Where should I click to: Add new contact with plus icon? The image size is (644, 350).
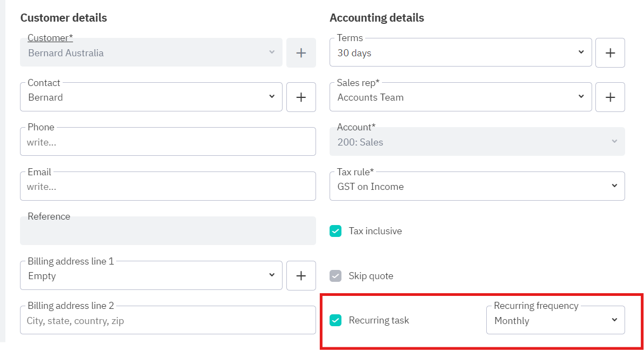(x=301, y=97)
